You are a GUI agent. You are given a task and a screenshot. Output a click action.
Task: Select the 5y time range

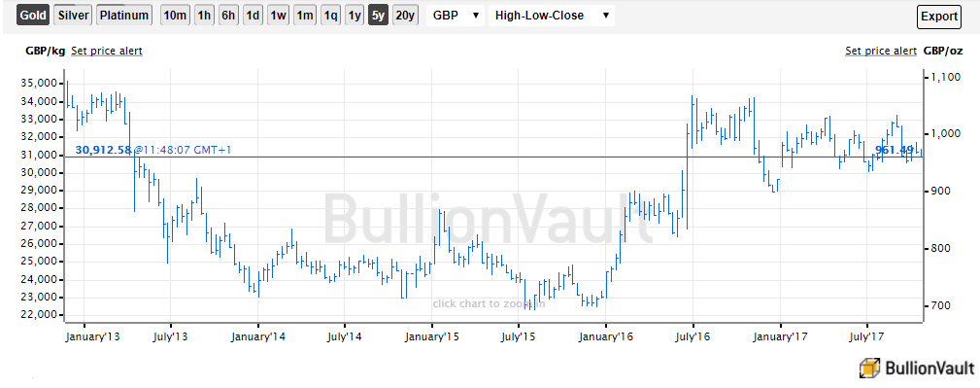[x=378, y=16]
